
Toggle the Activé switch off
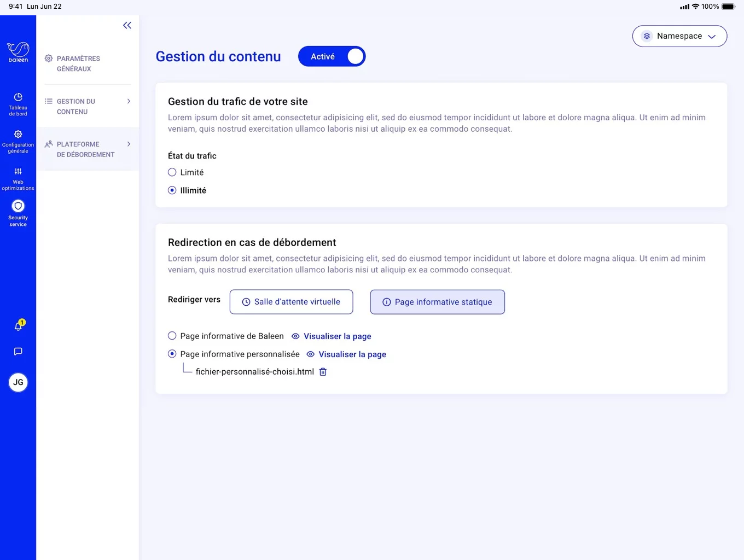(332, 56)
